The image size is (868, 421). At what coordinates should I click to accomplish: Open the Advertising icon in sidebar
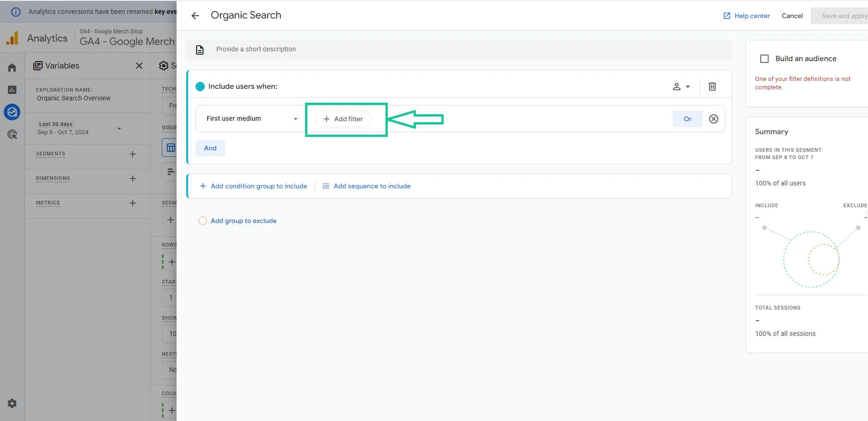(12, 135)
